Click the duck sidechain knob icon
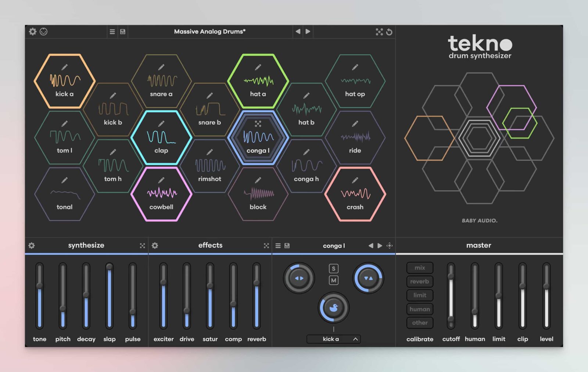Image resolution: width=588 pixels, height=372 pixels. point(333,308)
